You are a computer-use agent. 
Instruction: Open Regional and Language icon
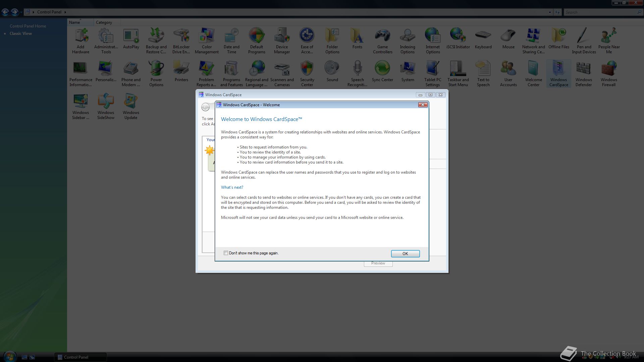point(257,74)
